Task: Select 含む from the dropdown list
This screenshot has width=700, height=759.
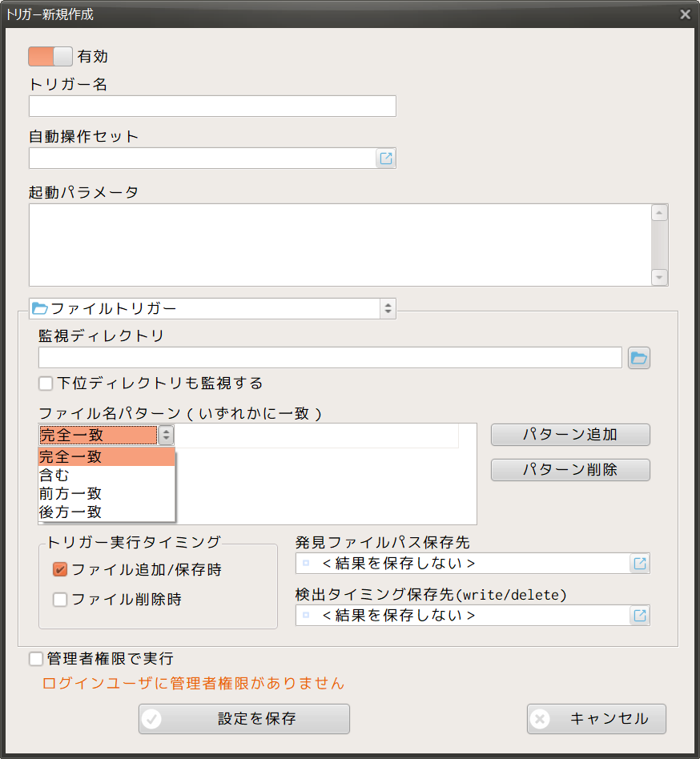Action: click(54, 476)
